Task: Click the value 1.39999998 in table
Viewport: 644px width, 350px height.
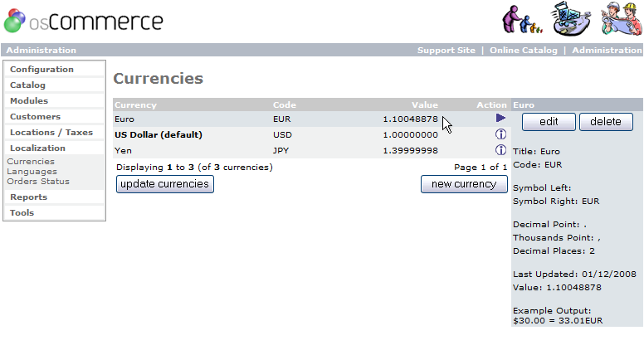Action: click(x=410, y=151)
